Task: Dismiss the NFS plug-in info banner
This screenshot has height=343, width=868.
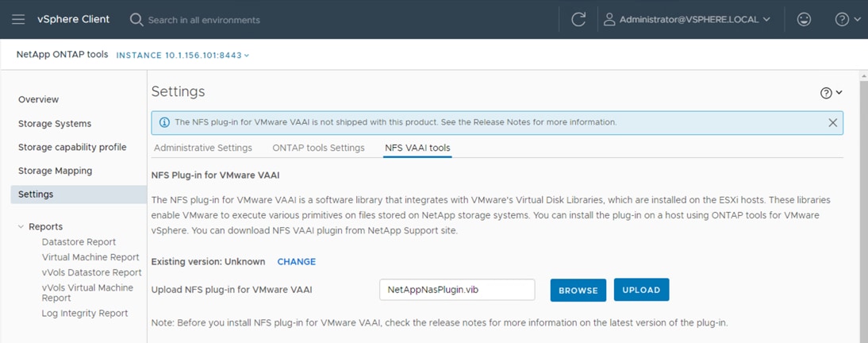Action: click(832, 122)
